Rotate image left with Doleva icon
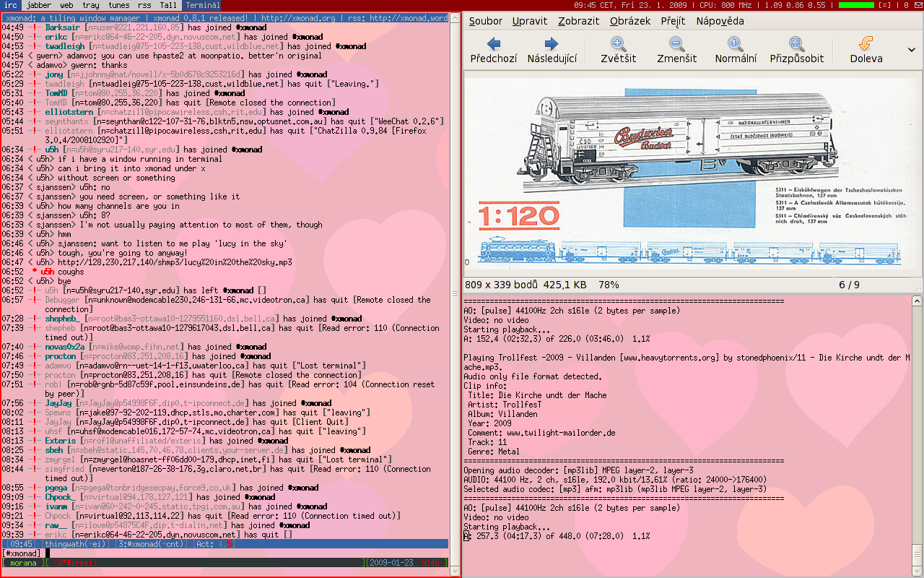This screenshot has height=578, width=924. click(x=866, y=51)
